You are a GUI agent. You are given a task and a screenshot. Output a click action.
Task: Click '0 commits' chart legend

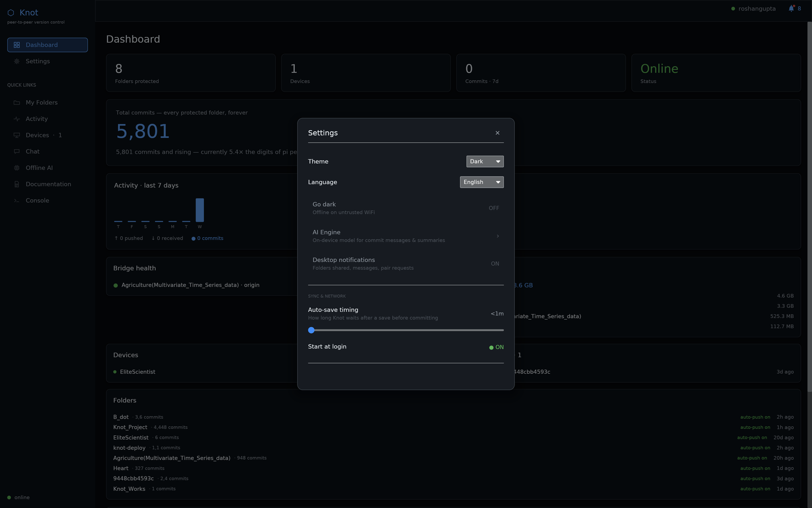pos(208,238)
